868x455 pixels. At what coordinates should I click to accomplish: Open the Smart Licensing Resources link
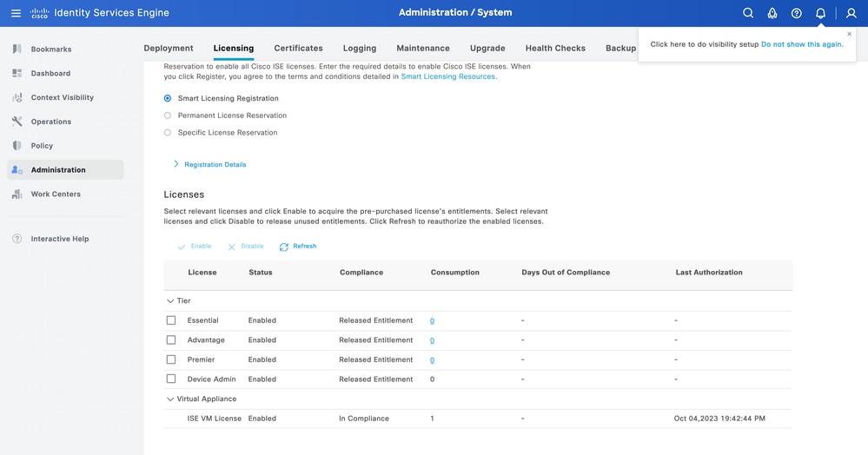(447, 76)
